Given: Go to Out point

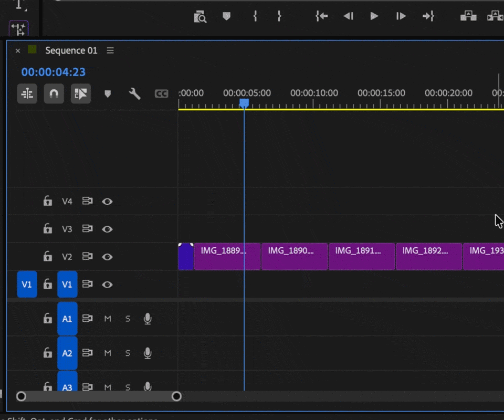Looking at the screenshot, I should click(x=428, y=16).
